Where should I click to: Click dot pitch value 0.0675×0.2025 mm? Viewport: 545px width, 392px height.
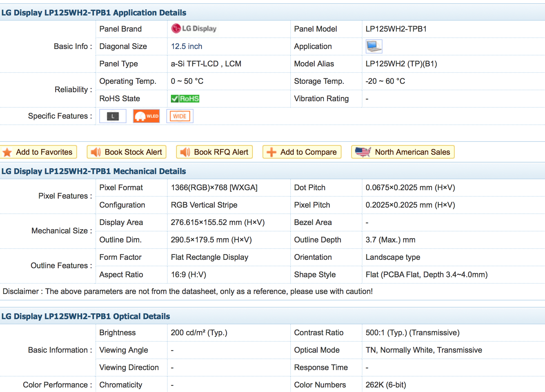click(x=410, y=188)
